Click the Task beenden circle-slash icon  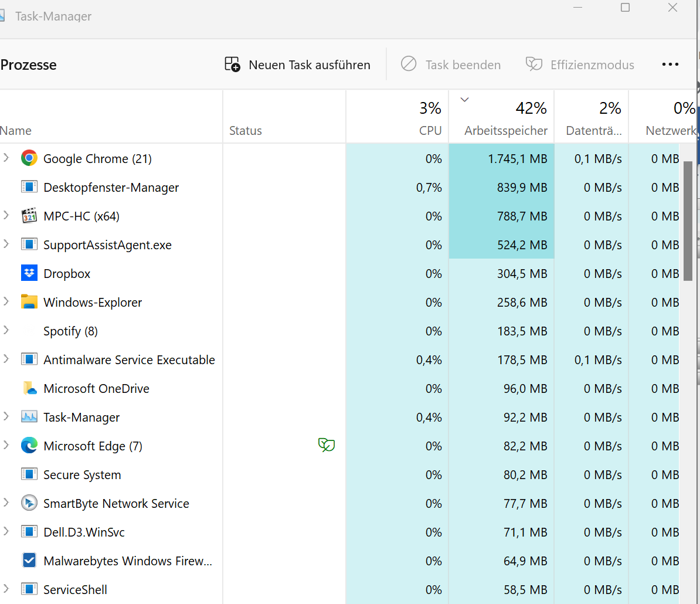pos(409,64)
